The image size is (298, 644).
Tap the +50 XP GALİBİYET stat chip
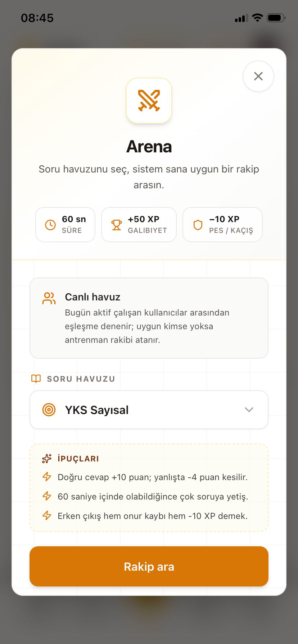(x=139, y=225)
